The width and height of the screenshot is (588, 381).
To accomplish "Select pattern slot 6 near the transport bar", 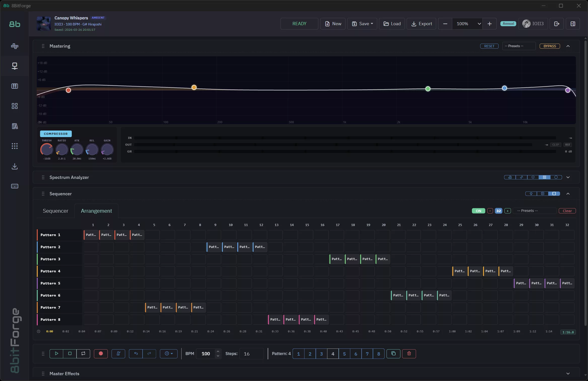I will coord(356,354).
